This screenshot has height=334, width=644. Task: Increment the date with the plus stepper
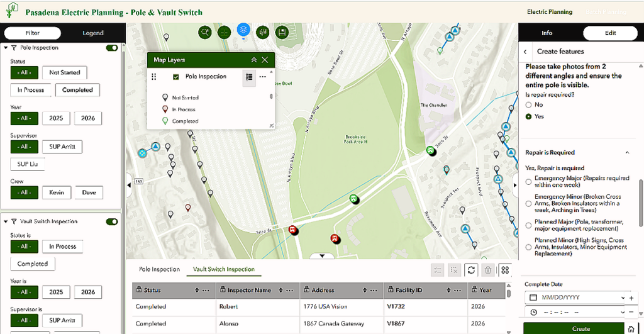[x=631, y=298]
